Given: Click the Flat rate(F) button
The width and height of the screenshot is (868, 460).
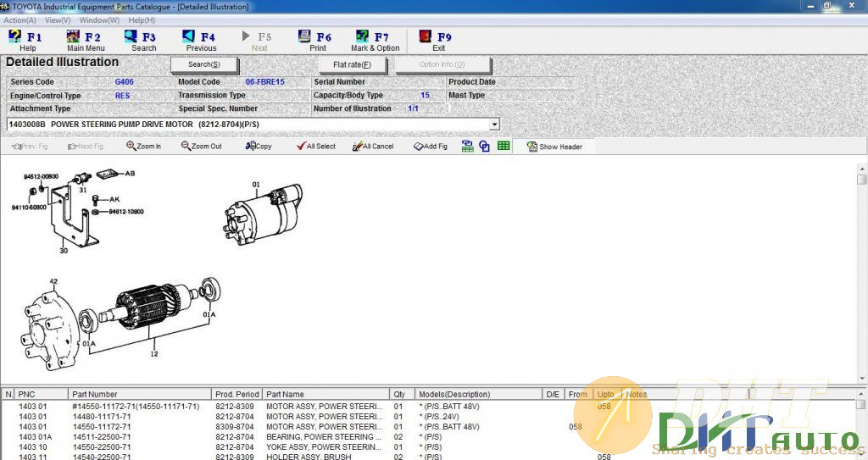Looking at the screenshot, I should 352,64.
